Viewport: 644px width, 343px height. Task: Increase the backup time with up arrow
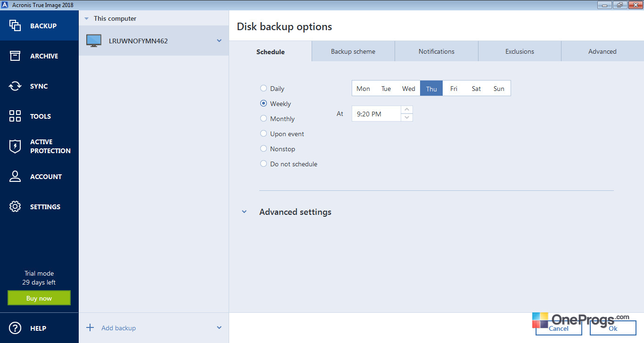pos(407,110)
